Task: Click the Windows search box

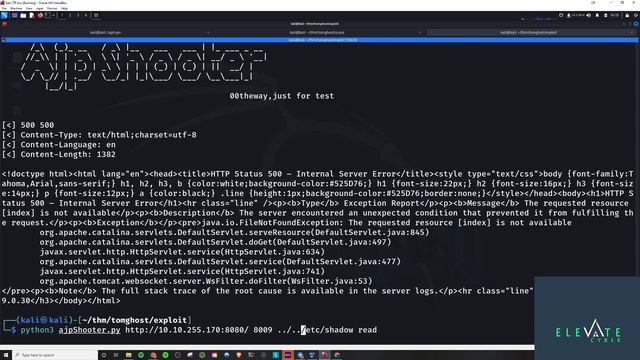Action: click(55, 355)
